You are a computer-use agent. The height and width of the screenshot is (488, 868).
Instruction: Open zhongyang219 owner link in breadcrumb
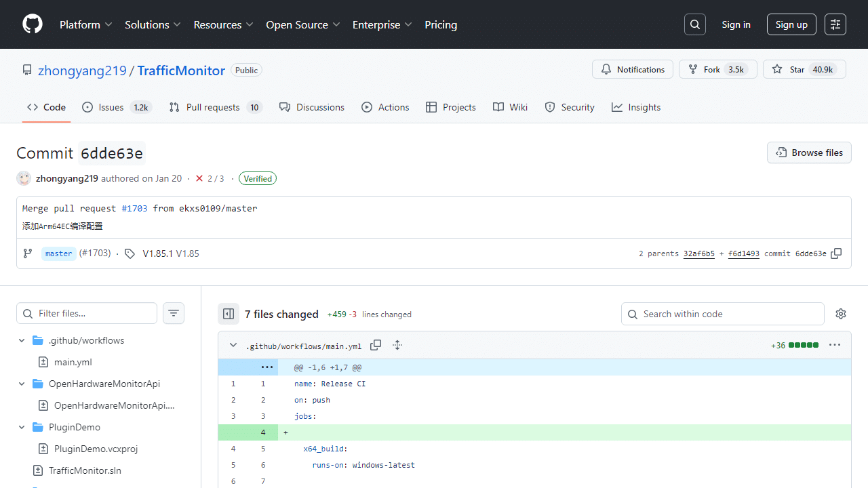point(82,70)
